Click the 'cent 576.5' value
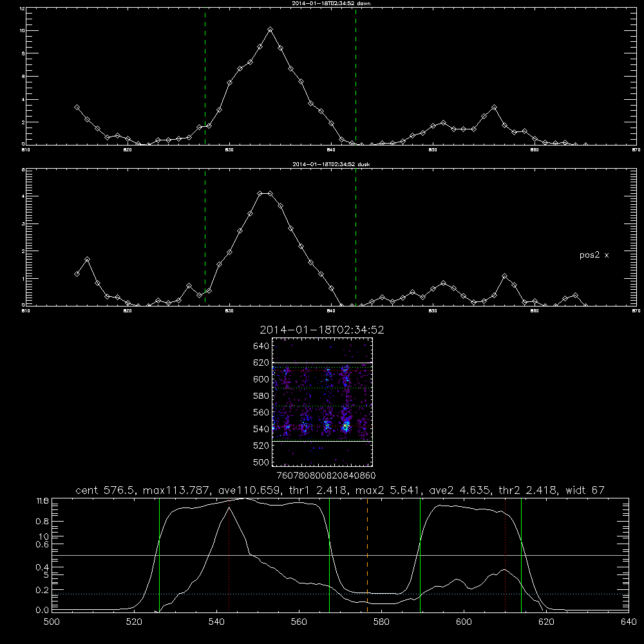644x644 pixels. tap(106, 490)
